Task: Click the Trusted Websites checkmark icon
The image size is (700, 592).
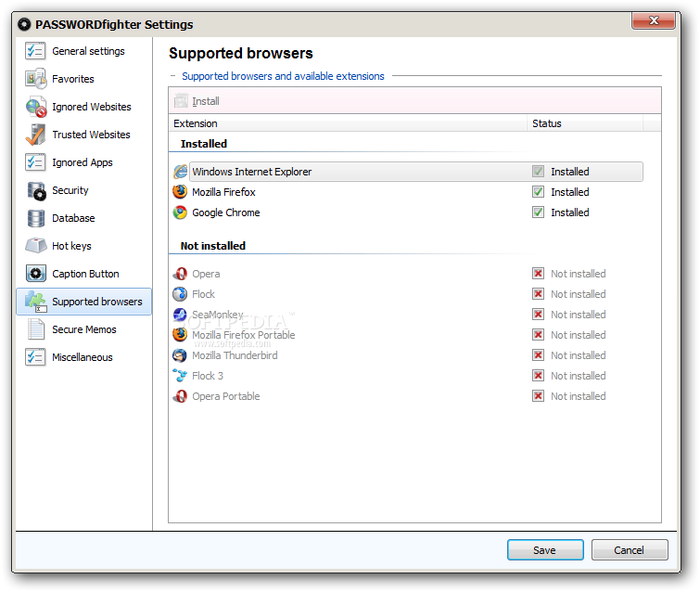Action: [35, 135]
